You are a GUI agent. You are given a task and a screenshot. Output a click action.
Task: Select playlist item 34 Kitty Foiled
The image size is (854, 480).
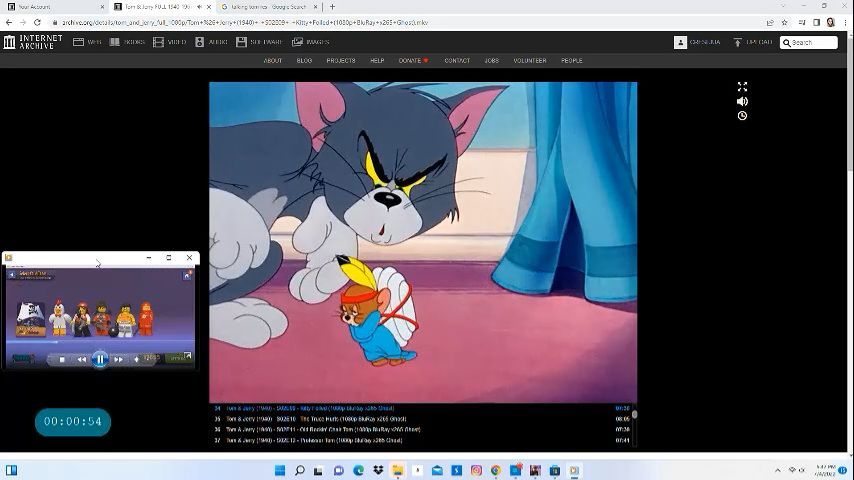pos(422,408)
